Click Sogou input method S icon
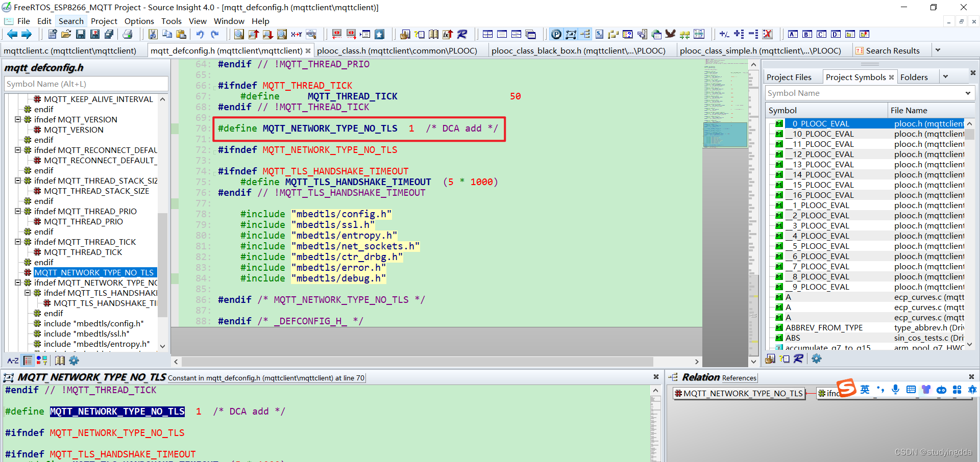This screenshot has width=980, height=462. [x=846, y=388]
